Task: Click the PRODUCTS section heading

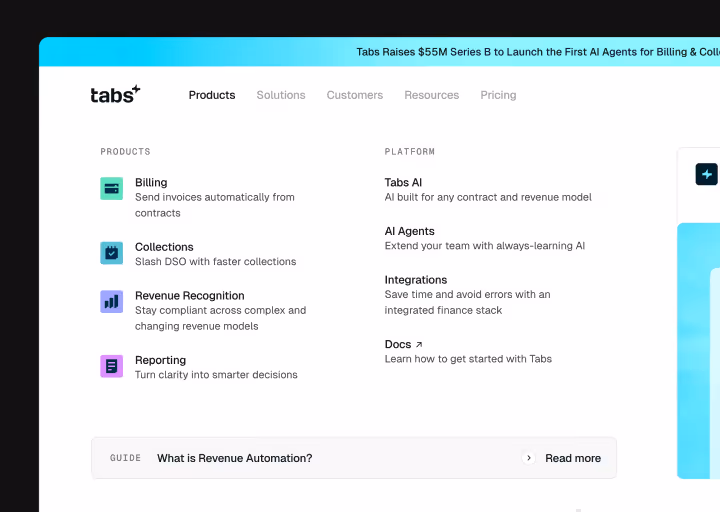Action: pyautogui.click(x=125, y=152)
